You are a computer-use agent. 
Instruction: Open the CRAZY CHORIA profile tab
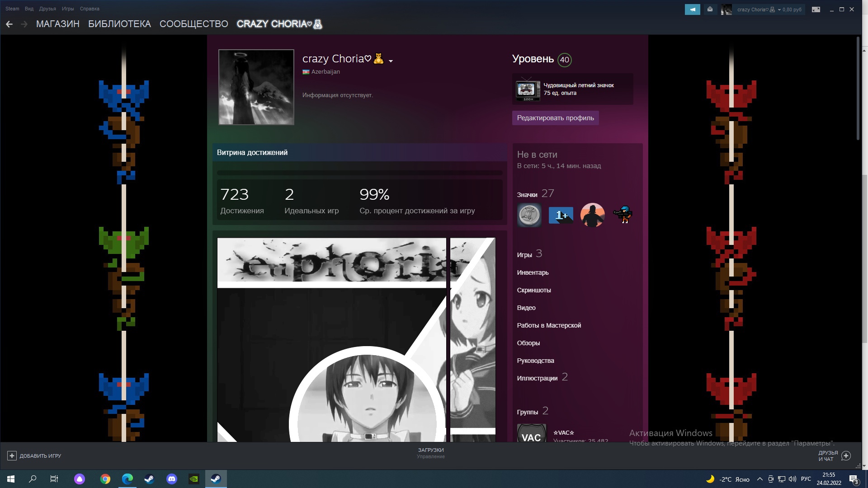(279, 24)
